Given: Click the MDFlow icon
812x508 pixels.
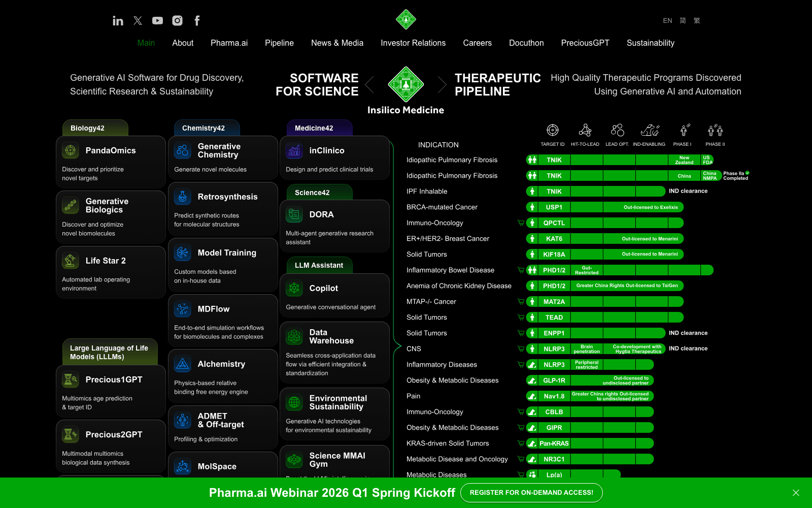Looking at the screenshot, I should 183,309.
